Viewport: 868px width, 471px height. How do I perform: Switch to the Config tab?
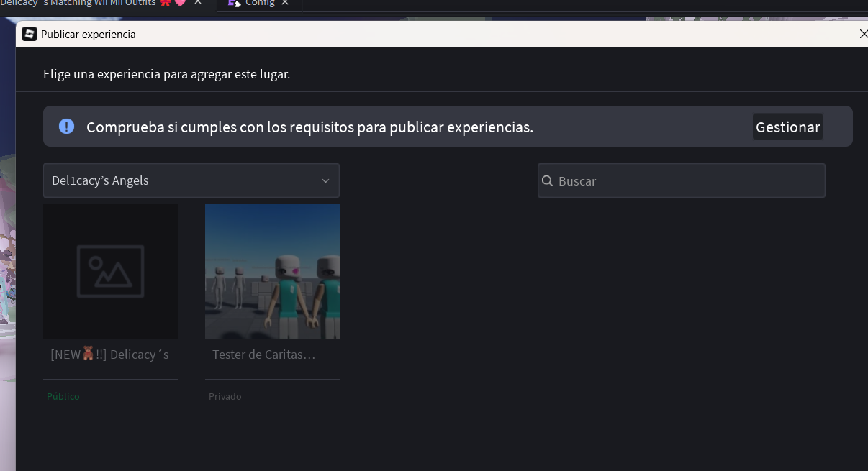coord(259,4)
